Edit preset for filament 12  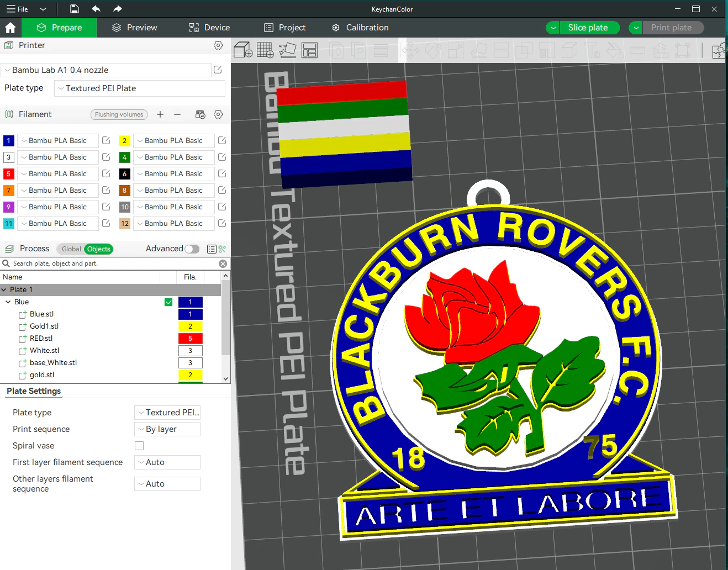point(222,224)
